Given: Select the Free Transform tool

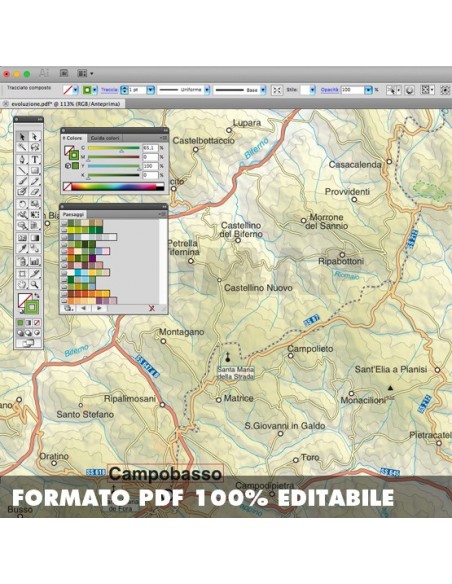Looking at the screenshot, I should click(35, 215).
